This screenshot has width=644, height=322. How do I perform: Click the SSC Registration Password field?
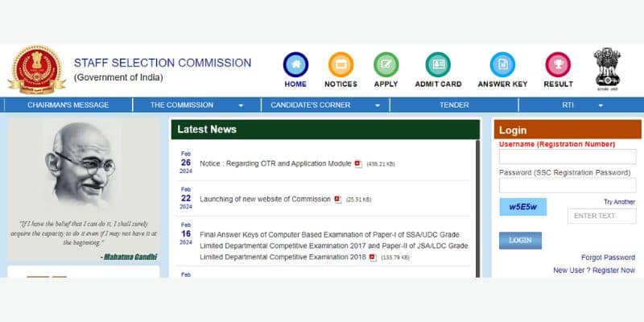pyautogui.click(x=568, y=185)
